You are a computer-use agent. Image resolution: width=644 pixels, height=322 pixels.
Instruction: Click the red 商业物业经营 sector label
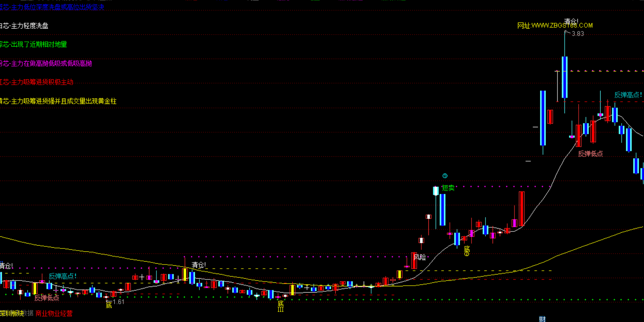click(54, 314)
